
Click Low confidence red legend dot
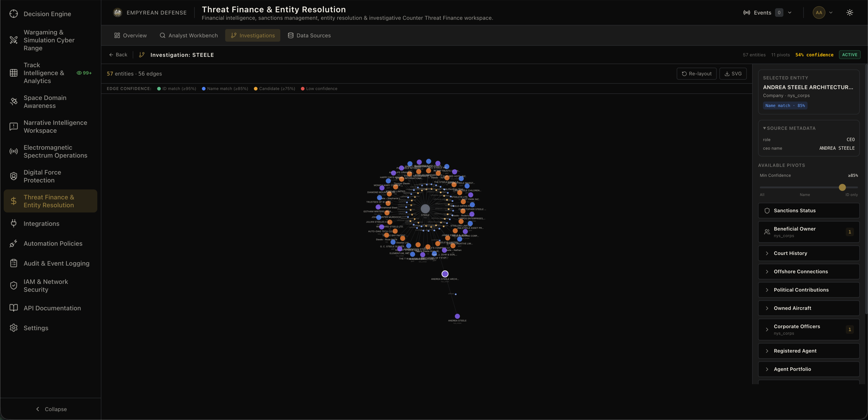click(x=303, y=89)
